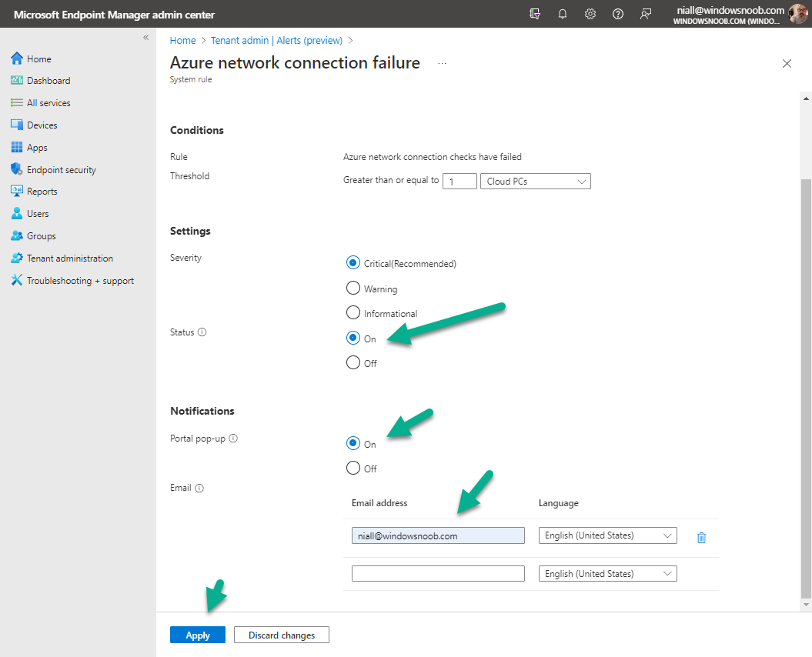
Task: Open the help question mark icon
Action: click(618, 14)
